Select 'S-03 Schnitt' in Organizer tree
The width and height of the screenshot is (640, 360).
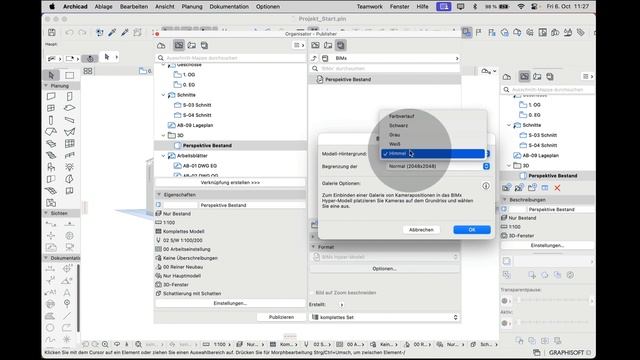click(197, 105)
